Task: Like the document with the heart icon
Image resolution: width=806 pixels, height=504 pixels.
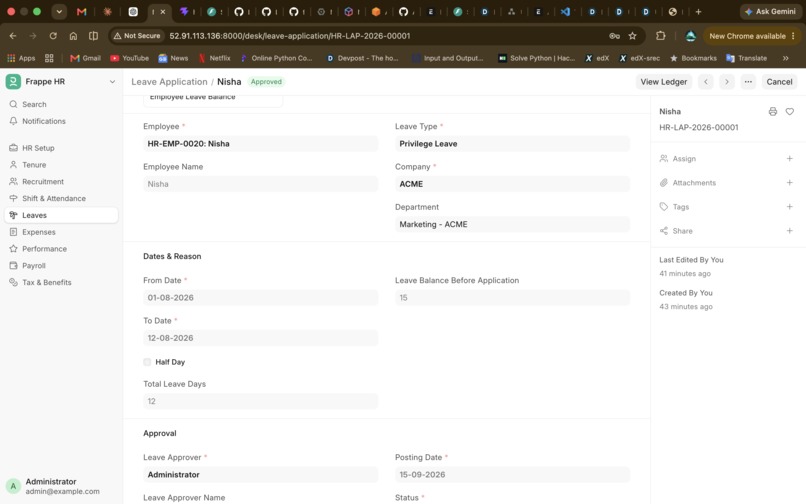Action: [790, 112]
